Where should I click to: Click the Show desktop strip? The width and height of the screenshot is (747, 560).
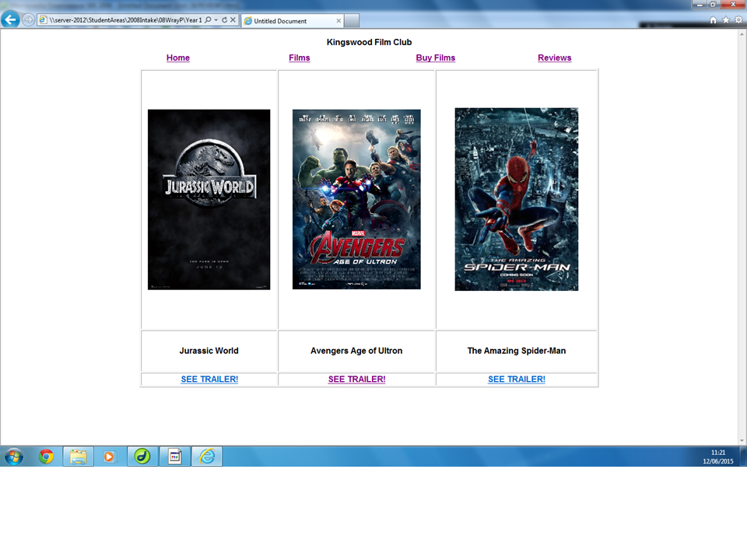[743, 457]
